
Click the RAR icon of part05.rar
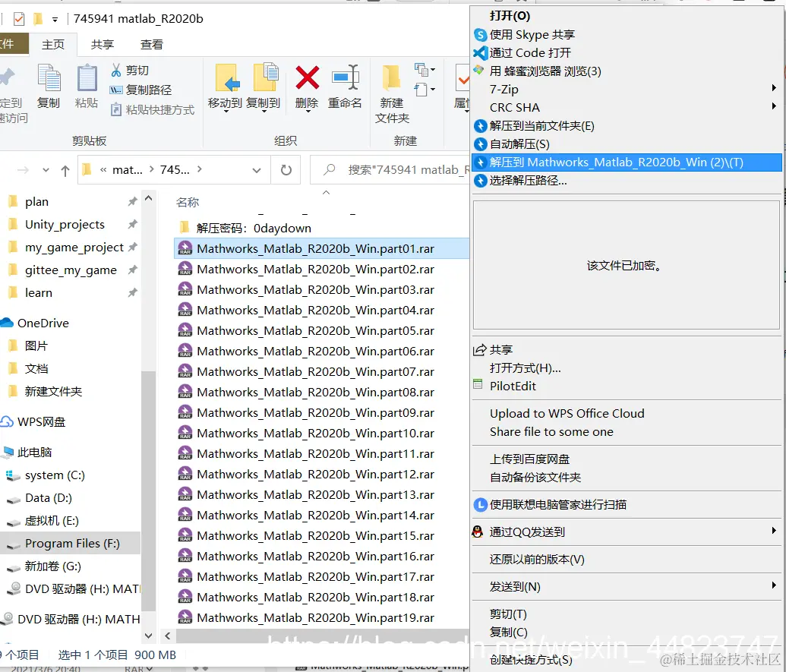[x=185, y=330]
